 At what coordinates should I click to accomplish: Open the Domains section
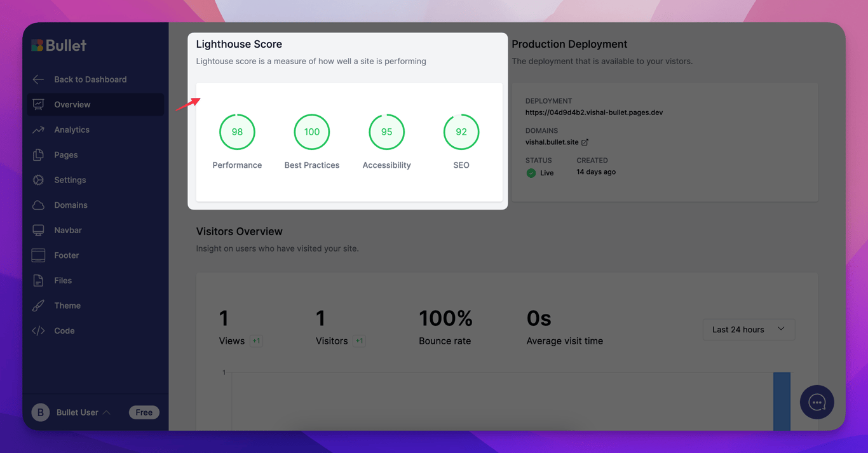[x=71, y=205]
